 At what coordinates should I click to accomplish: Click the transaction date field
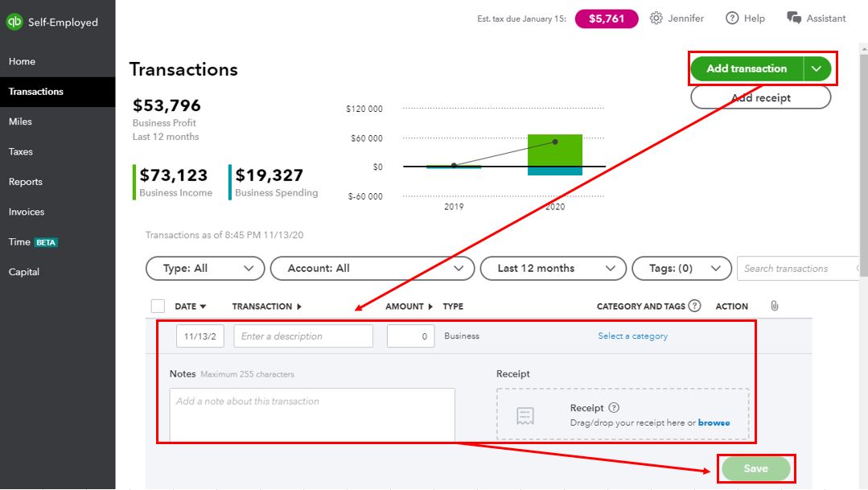(200, 336)
